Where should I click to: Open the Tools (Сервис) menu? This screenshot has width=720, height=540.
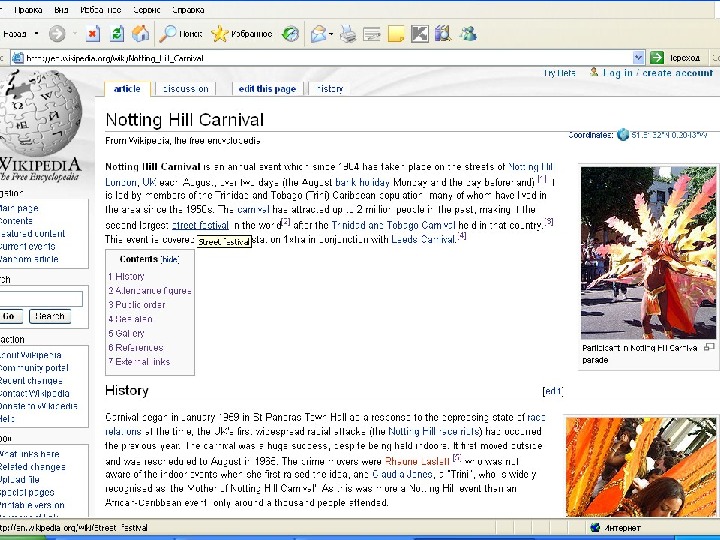point(146,10)
